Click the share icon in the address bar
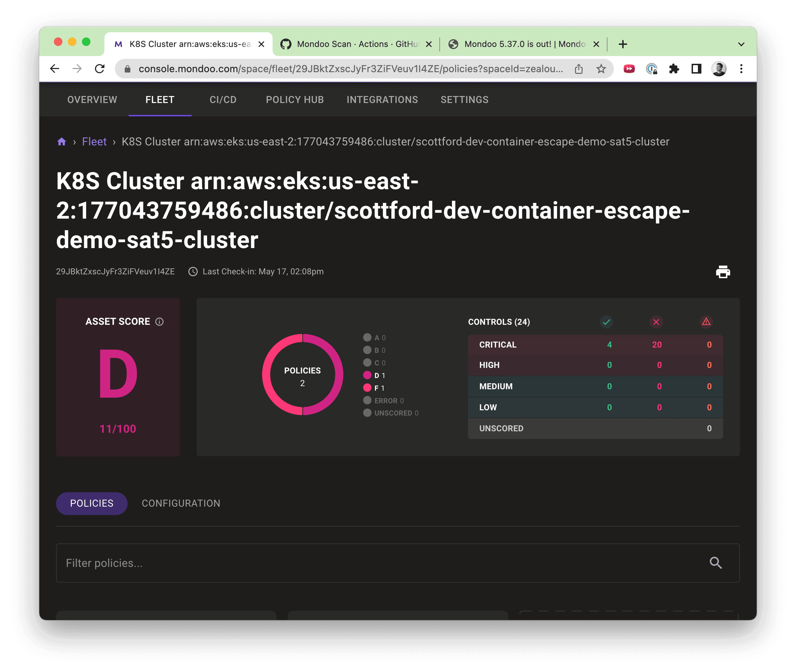Screen dimensions: 796x672 pos(579,69)
